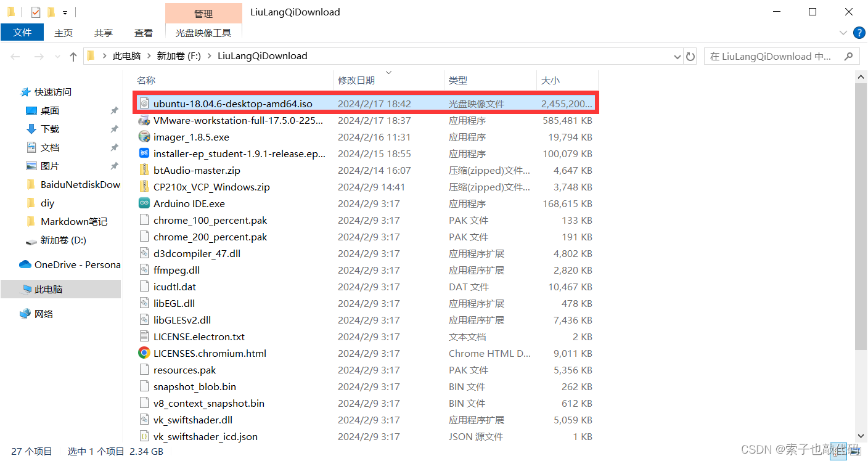Click the pin icon beside 桌面
868x461 pixels.
click(114, 110)
